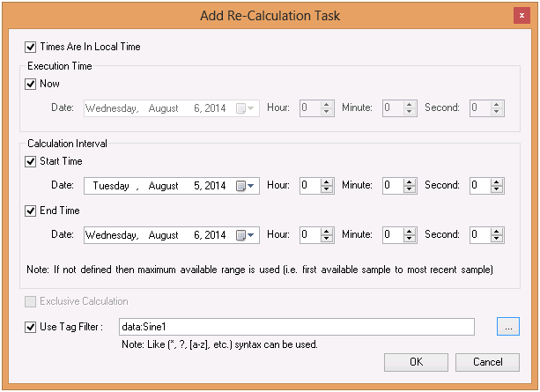Viewport: 540px width, 392px height.
Task: Click the tag filter browse button
Action: point(508,327)
